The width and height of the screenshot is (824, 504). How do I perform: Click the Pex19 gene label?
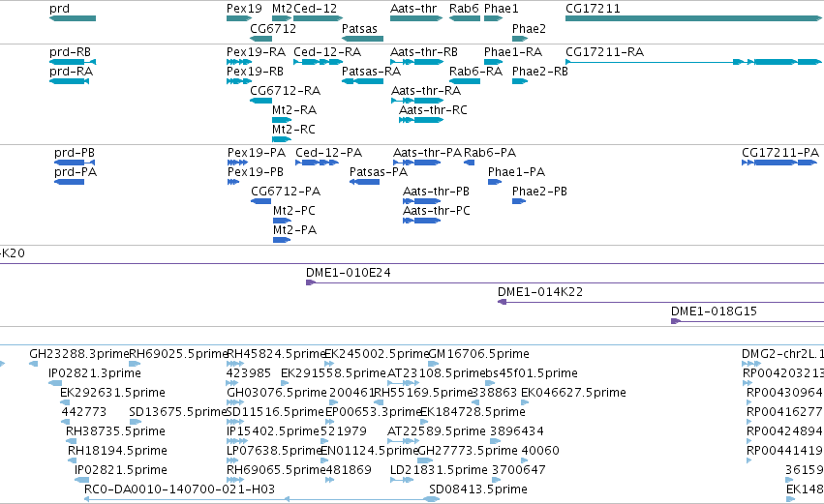(244, 9)
